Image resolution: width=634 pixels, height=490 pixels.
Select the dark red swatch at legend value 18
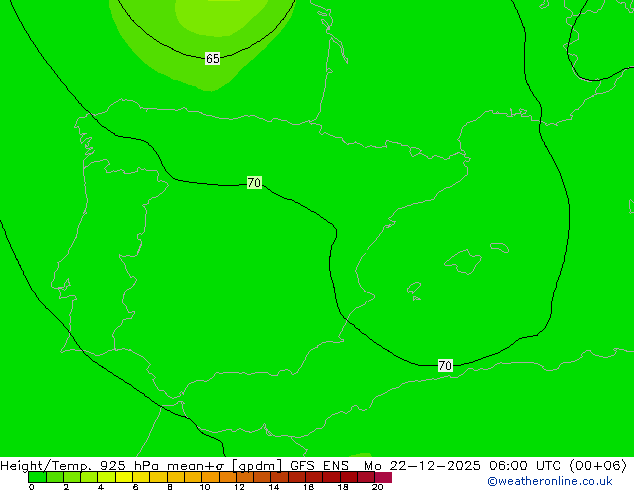349,477
